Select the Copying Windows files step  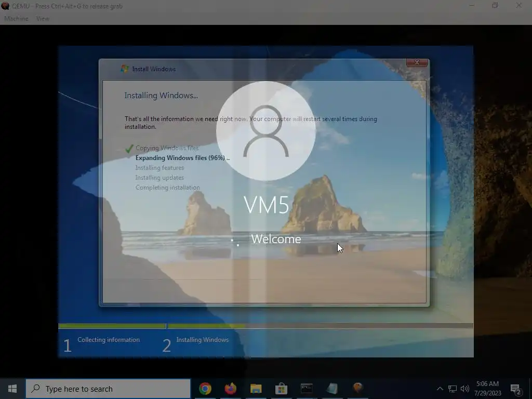167,148
